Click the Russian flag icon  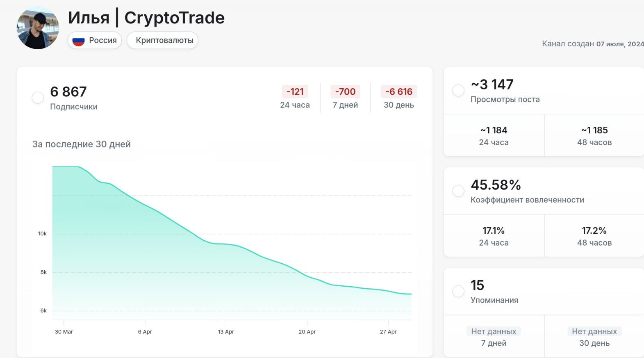pyautogui.click(x=78, y=41)
